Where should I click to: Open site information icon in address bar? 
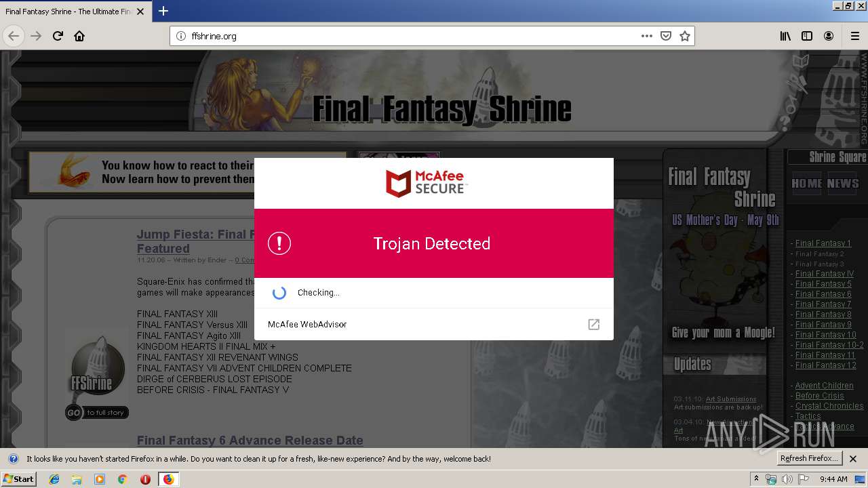coord(181,36)
